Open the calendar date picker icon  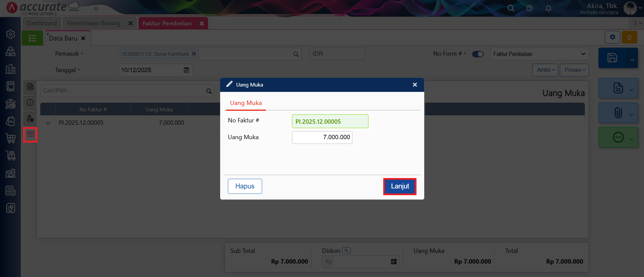(186, 70)
